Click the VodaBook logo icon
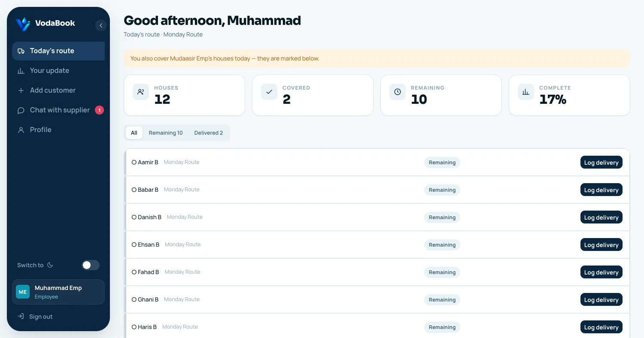Viewport: 644px width, 338px height. tap(23, 24)
